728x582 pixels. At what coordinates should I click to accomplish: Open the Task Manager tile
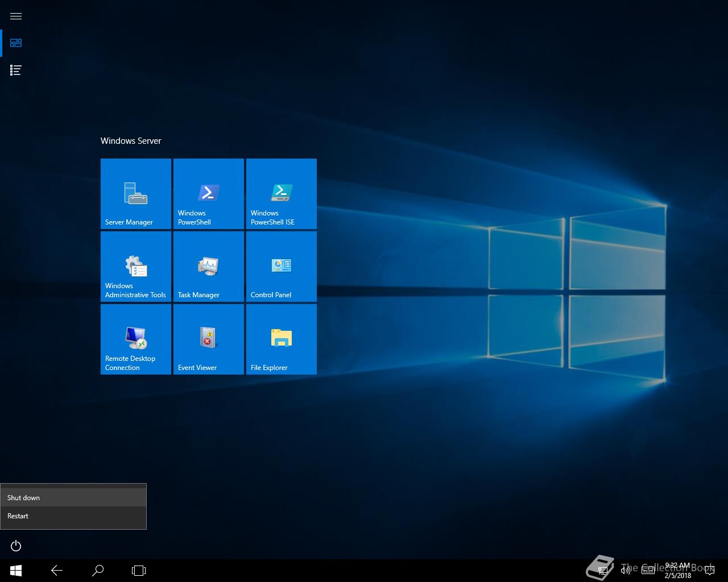pos(209,267)
